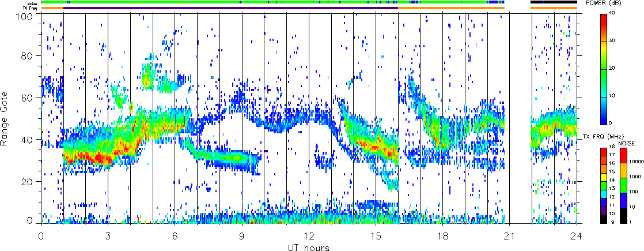Viewport: 644px width, 251px height.
Task: Click the '14' tick on the TX FRQ scale
Action: coord(612,180)
